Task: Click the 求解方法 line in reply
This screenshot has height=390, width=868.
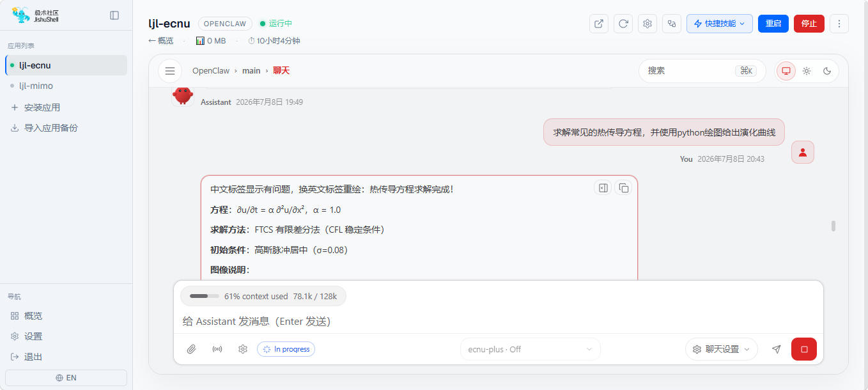Action: (297, 230)
